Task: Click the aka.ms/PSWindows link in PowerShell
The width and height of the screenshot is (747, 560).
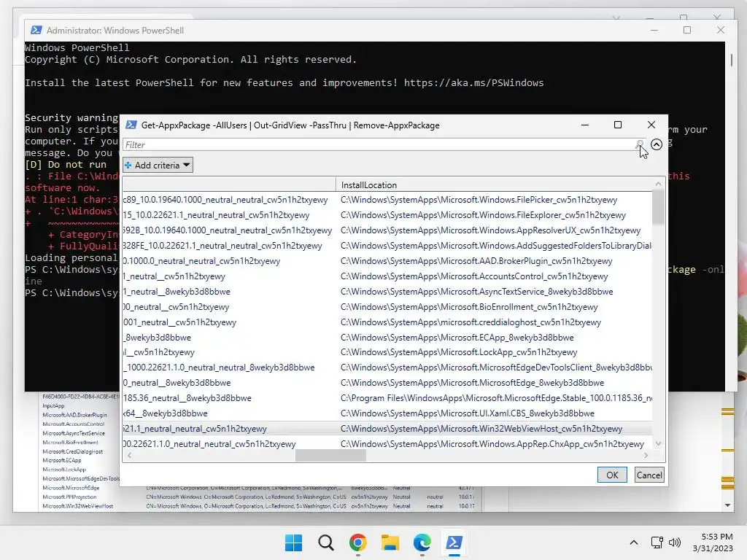Action: pyautogui.click(x=473, y=83)
